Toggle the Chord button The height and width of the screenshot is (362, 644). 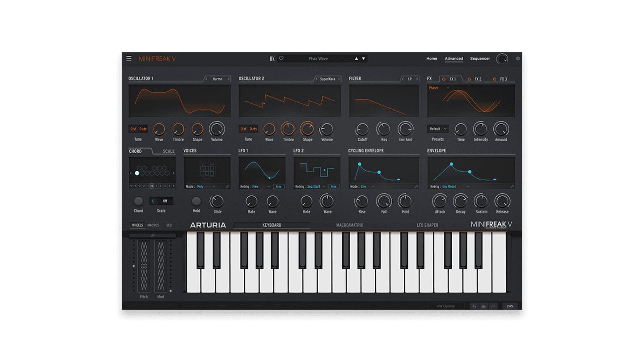coord(139,201)
